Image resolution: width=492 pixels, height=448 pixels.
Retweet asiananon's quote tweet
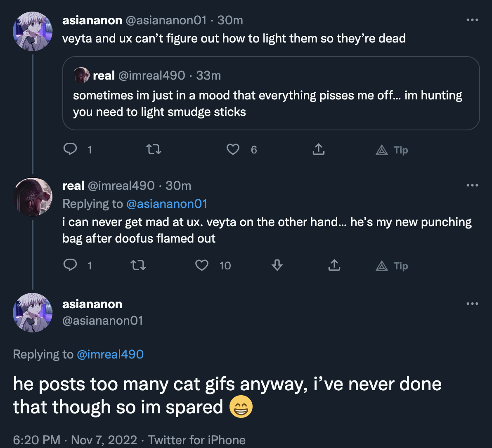pos(154,149)
